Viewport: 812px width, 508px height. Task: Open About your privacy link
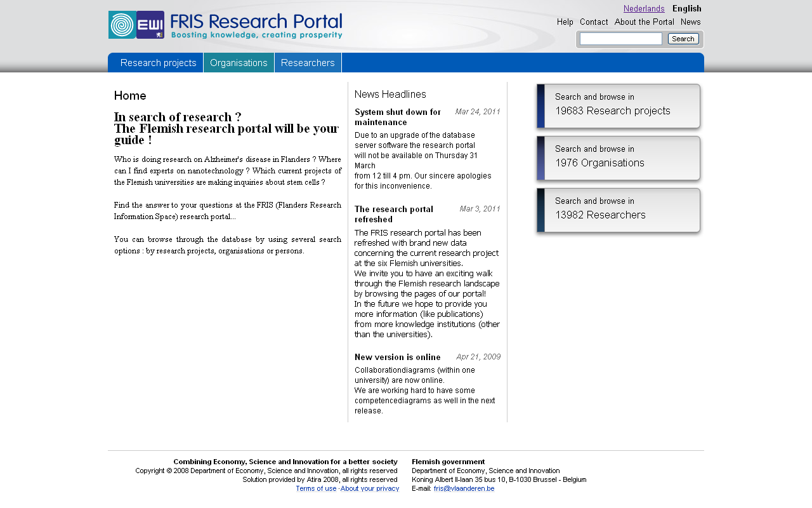pos(370,489)
